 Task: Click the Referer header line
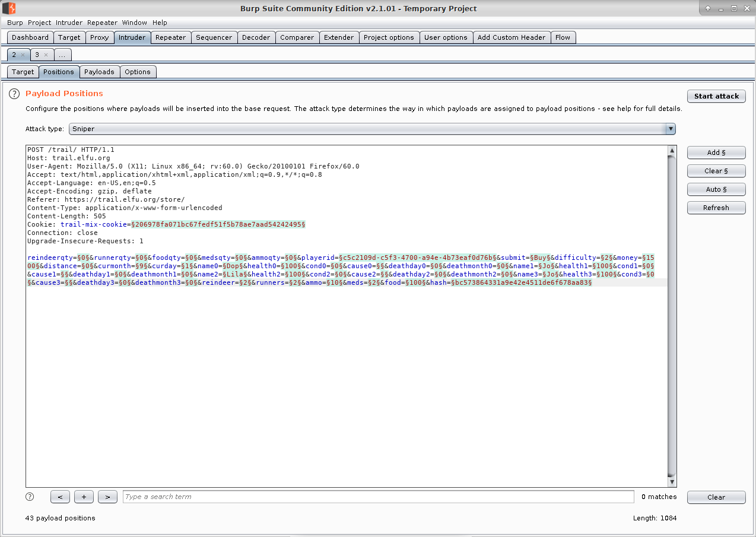(x=106, y=199)
